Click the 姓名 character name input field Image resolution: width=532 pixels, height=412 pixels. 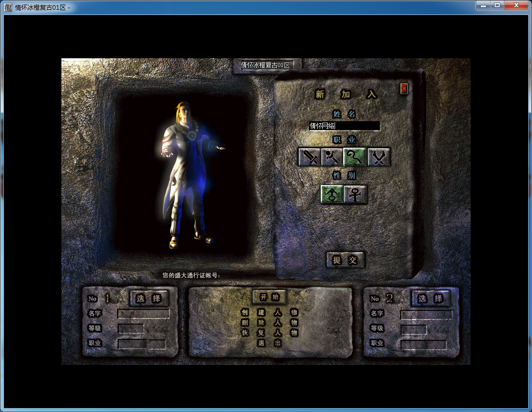coord(344,126)
